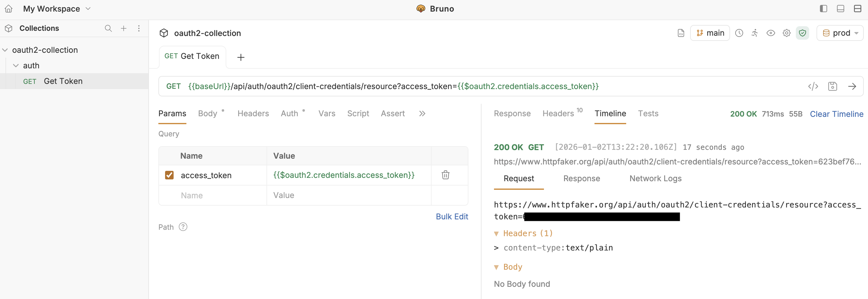Collapse the Headers (1) section in Timeline
This screenshot has width=868, height=299.
497,233
